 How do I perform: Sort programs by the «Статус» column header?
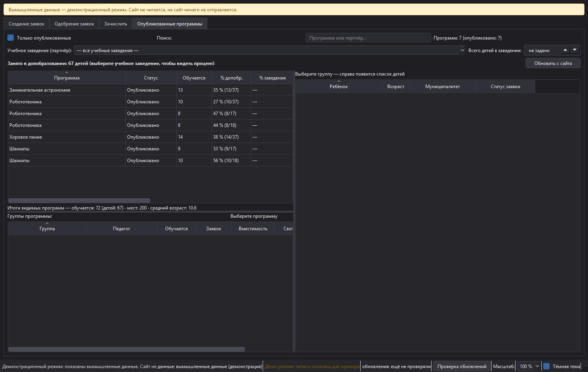point(151,78)
